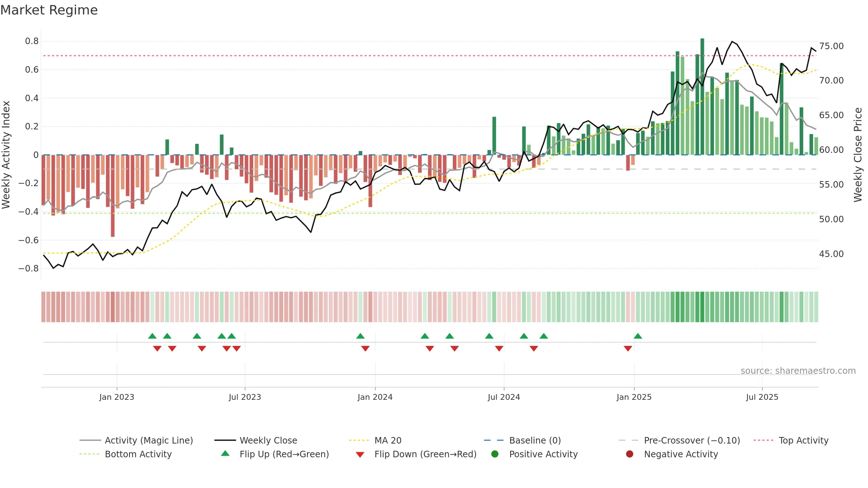The image size is (868, 488).
Task: Click the Market Regime chart title
Action: [x=49, y=10]
